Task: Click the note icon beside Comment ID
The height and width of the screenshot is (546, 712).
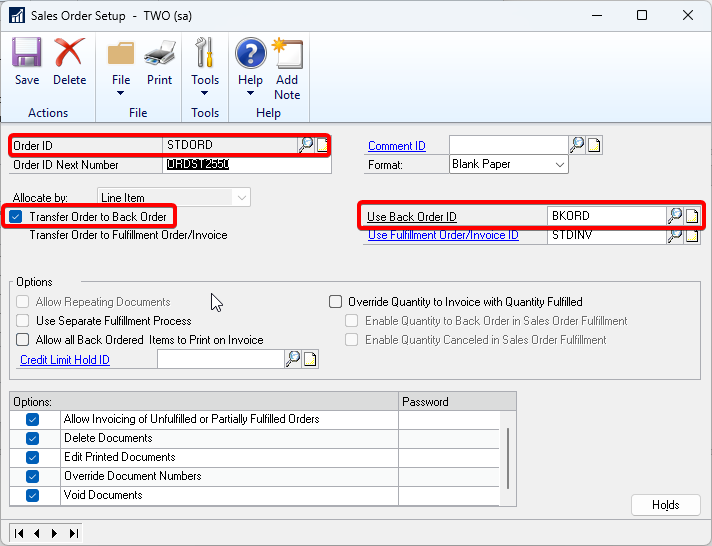Action: (594, 145)
